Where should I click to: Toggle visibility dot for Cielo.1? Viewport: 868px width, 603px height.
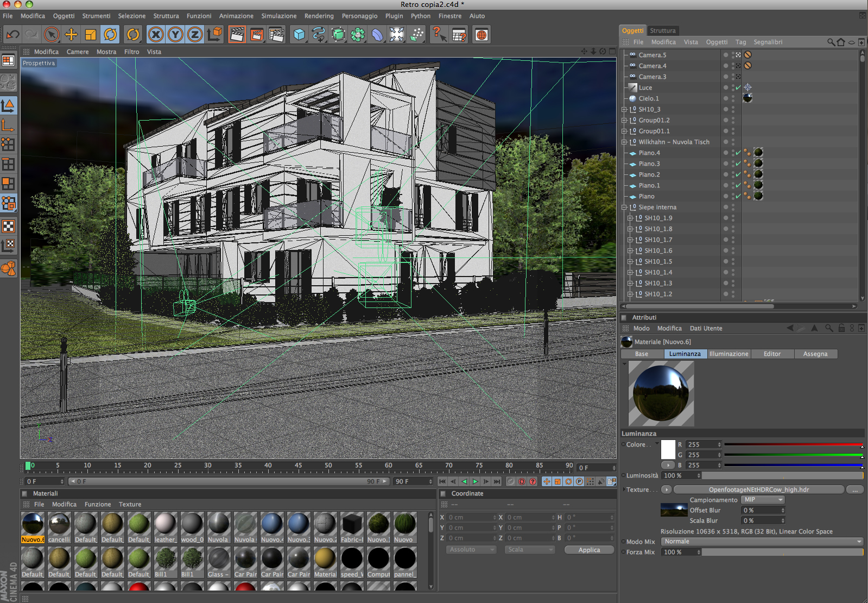coord(725,97)
